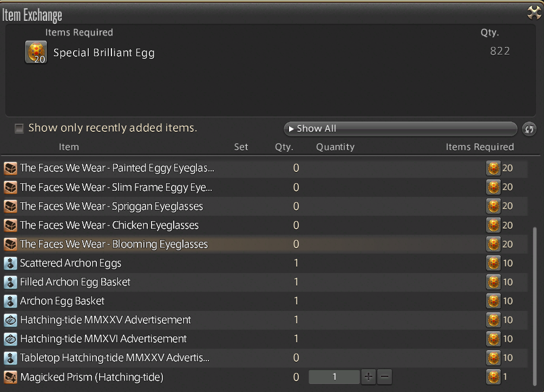Select Hatching-tide MMXXV Advertisement item name
This screenshot has height=392, width=544.
coord(106,320)
